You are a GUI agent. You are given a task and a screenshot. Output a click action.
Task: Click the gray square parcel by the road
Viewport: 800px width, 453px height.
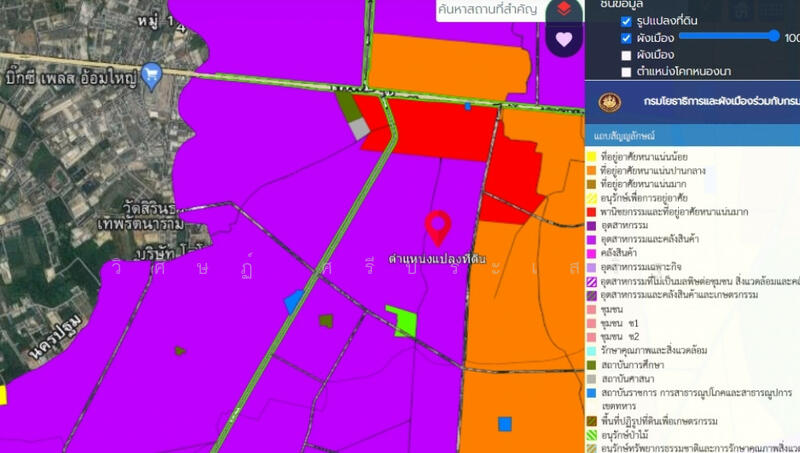click(359, 128)
